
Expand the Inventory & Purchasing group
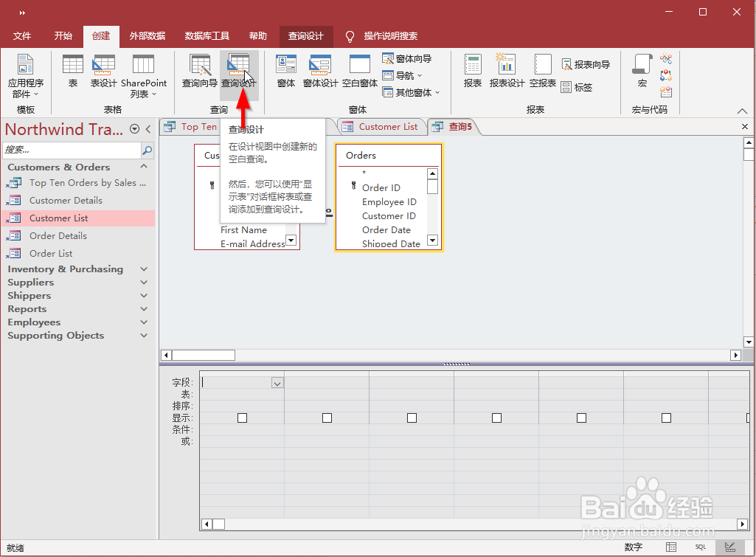click(x=144, y=269)
